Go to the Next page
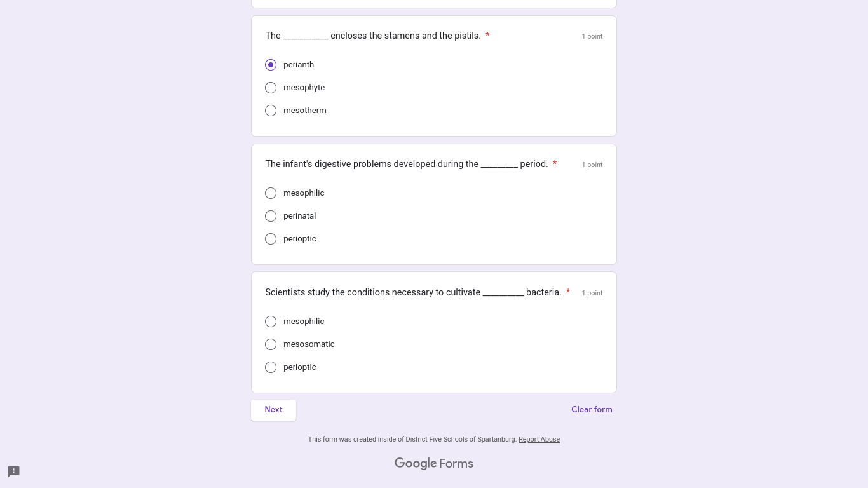 pos(273,410)
